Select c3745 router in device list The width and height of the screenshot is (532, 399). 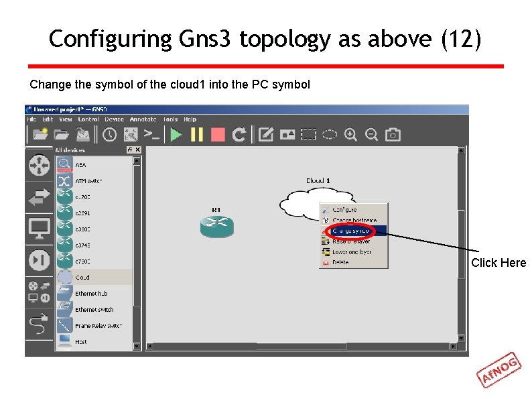point(94,245)
